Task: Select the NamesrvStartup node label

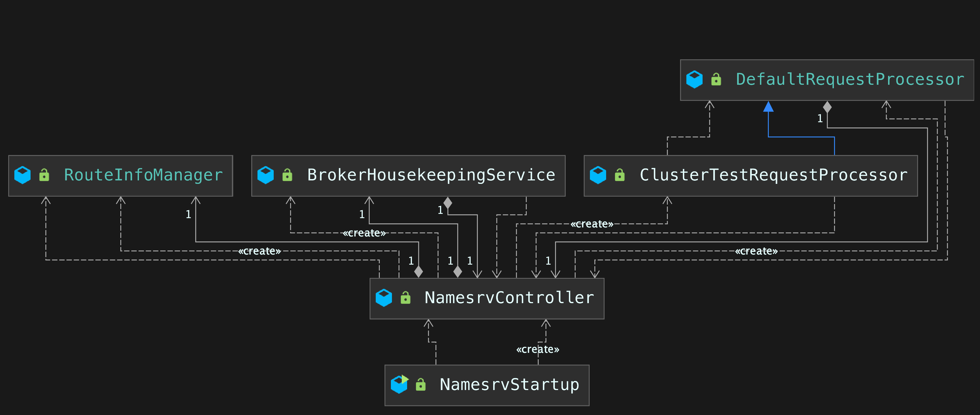Action: [x=509, y=384]
